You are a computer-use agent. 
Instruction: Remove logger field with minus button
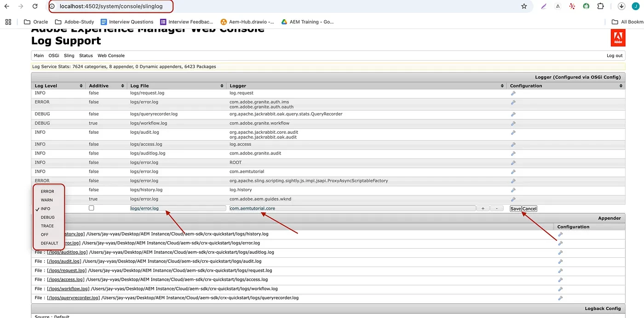496,209
